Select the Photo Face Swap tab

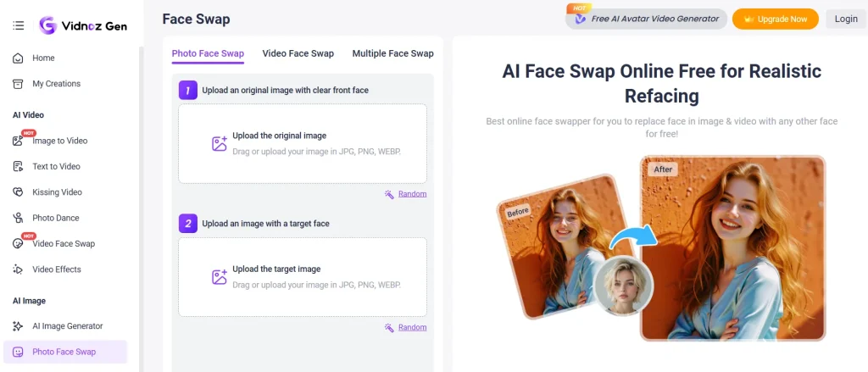(208, 53)
